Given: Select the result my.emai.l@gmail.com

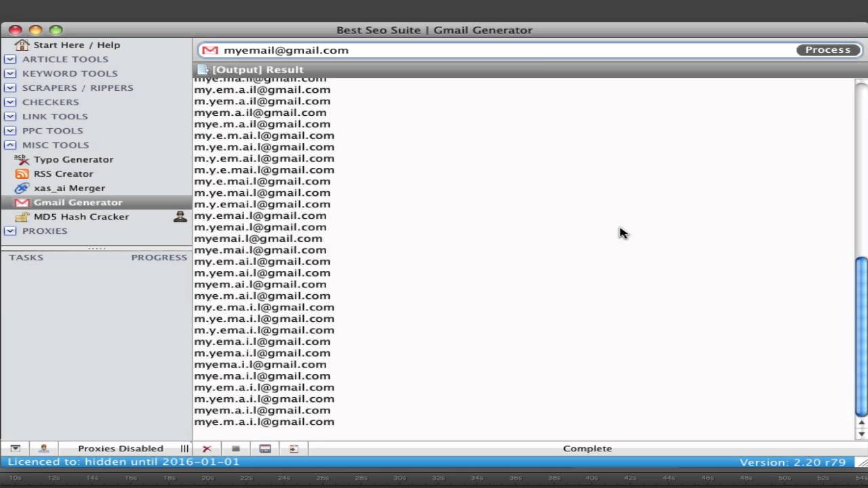Looking at the screenshot, I should point(260,216).
